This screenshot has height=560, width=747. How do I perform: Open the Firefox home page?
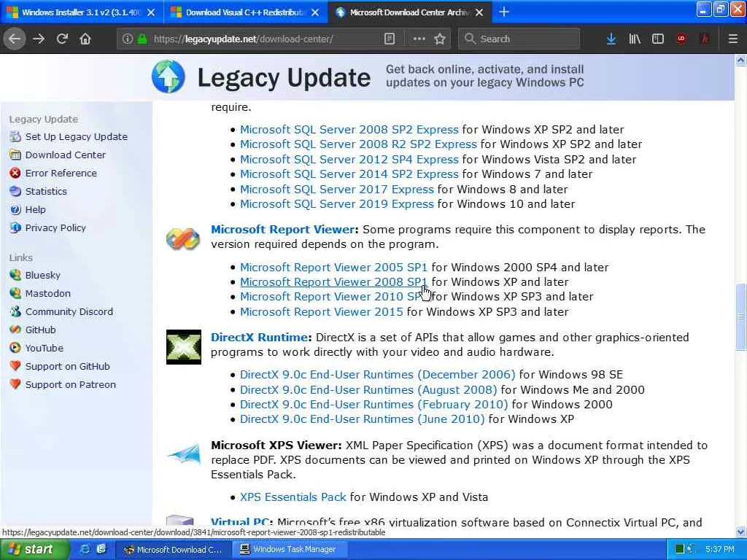tap(85, 39)
